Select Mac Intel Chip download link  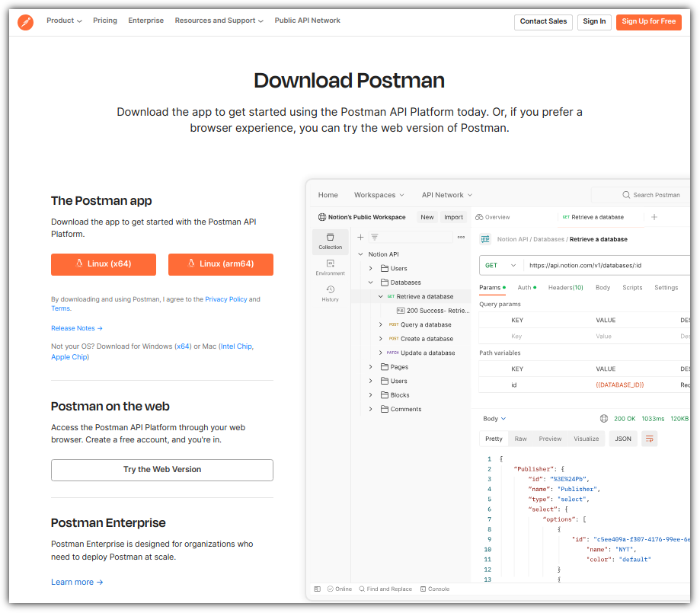(x=237, y=346)
